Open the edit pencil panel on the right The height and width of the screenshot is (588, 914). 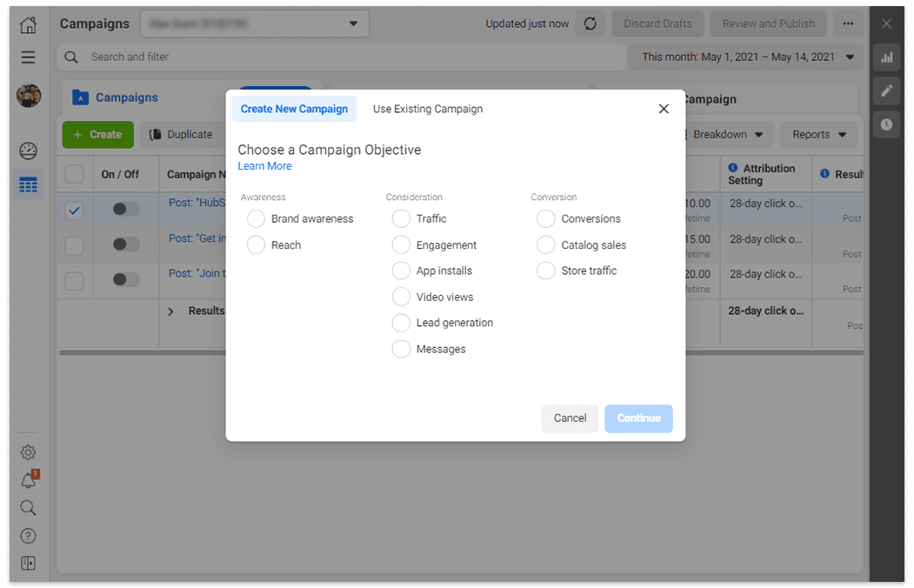pyautogui.click(x=886, y=90)
